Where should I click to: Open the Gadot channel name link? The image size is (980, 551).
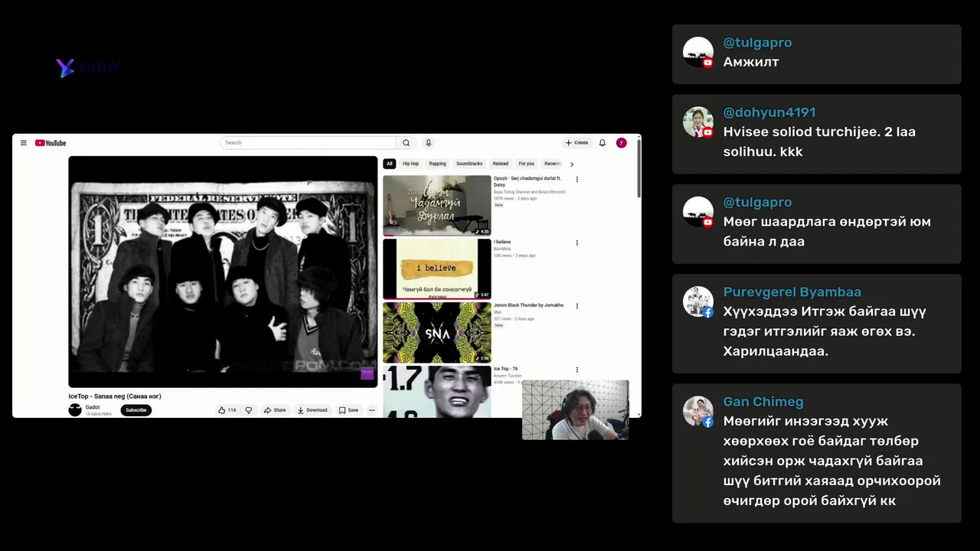93,407
